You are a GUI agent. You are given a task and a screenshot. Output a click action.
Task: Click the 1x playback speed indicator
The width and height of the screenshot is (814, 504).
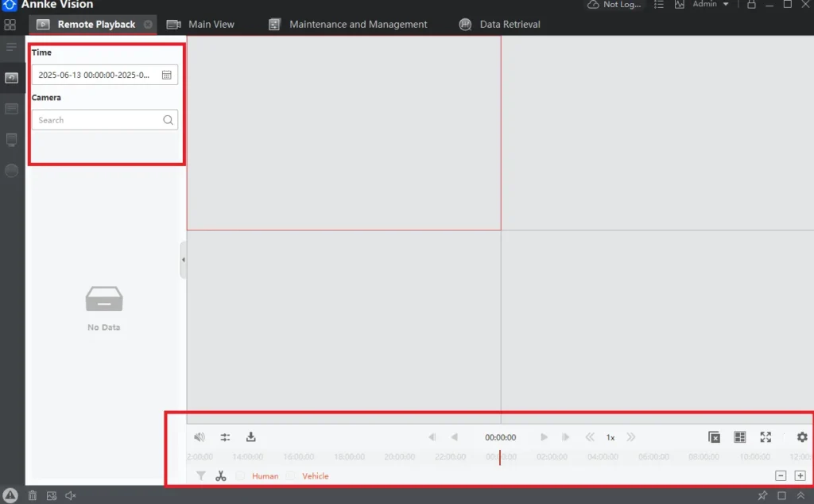click(610, 437)
